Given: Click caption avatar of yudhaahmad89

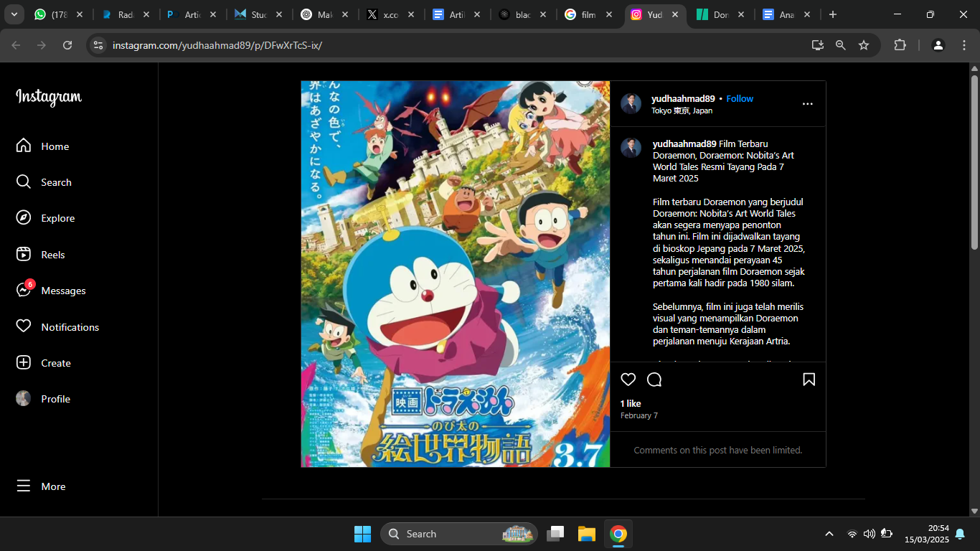Looking at the screenshot, I should pyautogui.click(x=631, y=148).
